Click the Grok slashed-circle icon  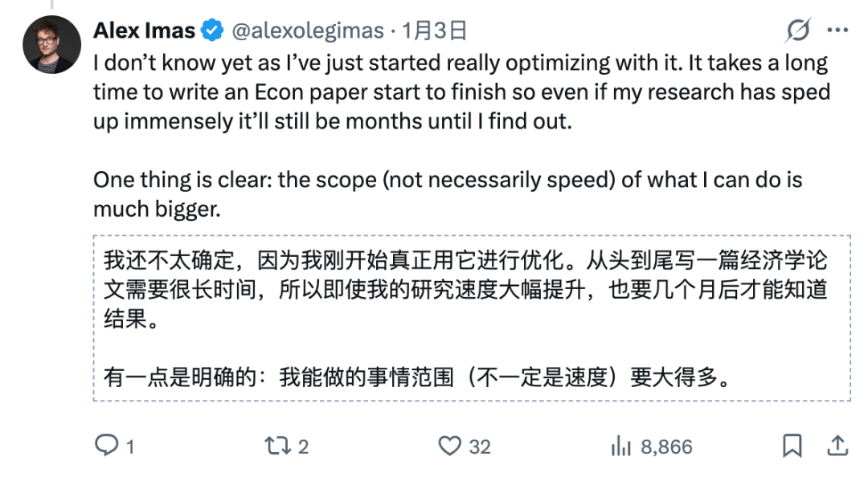[x=797, y=31]
